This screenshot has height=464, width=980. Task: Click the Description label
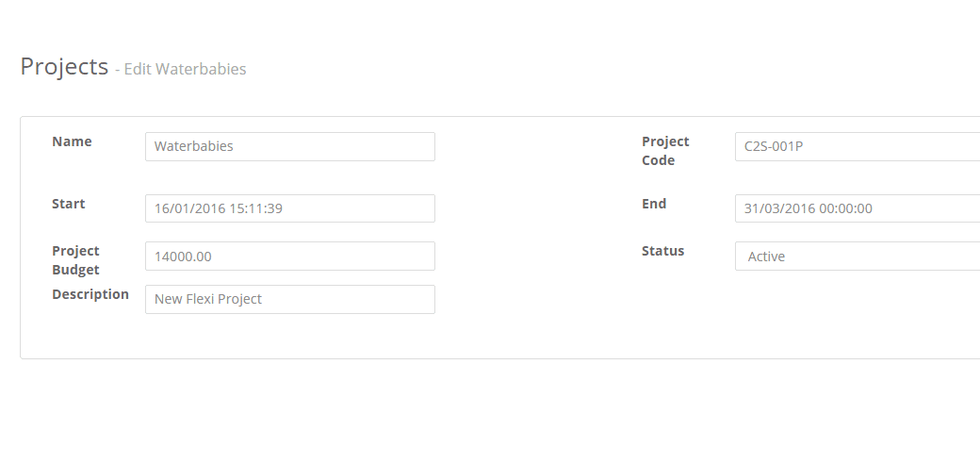90,294
